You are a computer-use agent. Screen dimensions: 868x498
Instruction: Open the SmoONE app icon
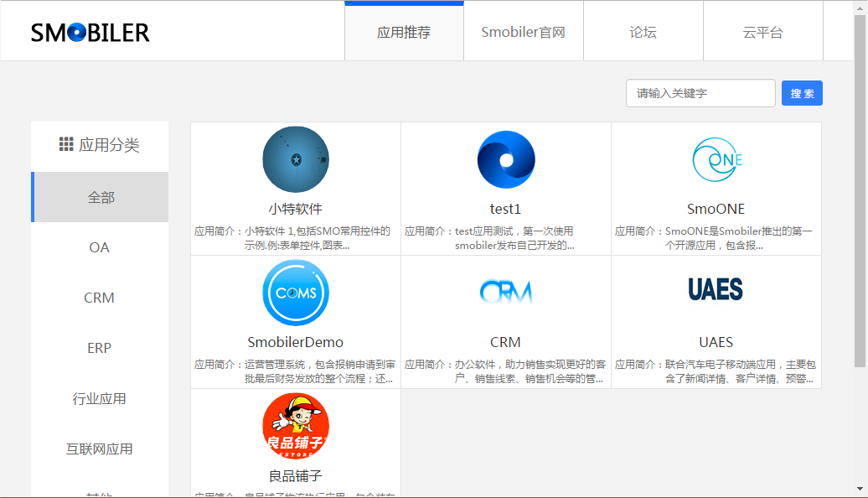point(717,159)
